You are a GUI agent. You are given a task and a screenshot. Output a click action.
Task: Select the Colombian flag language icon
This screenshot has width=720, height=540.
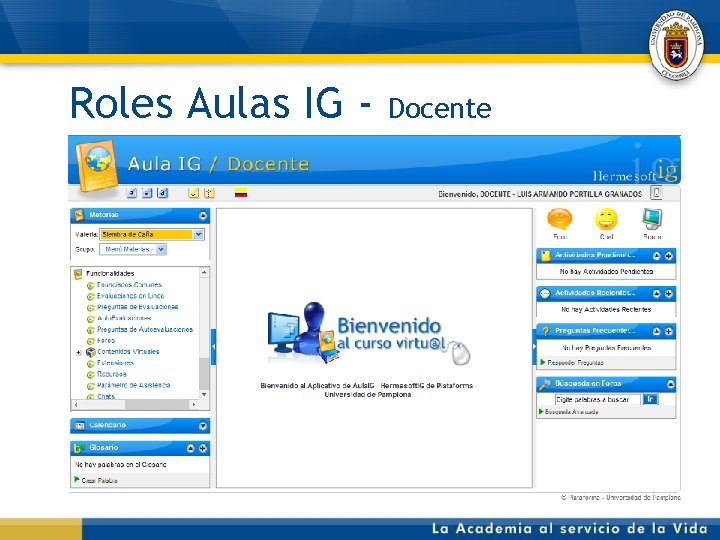tap(241, 193)
